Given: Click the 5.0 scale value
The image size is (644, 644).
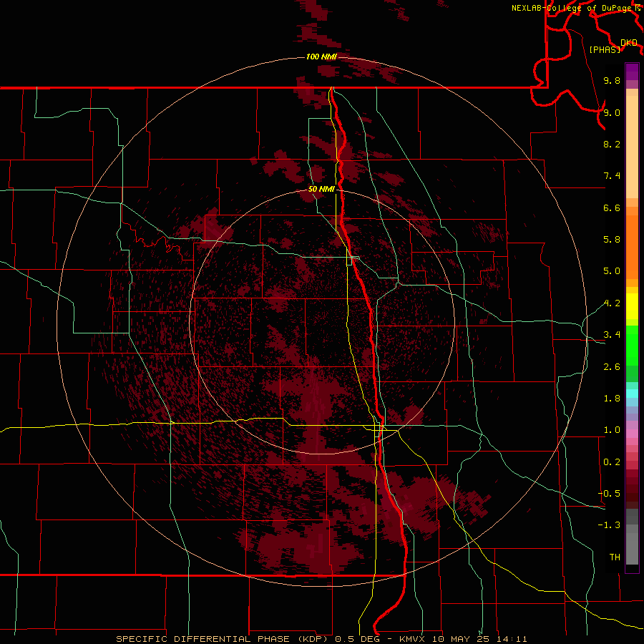Looking at the screenshot, I should [612, 271].
